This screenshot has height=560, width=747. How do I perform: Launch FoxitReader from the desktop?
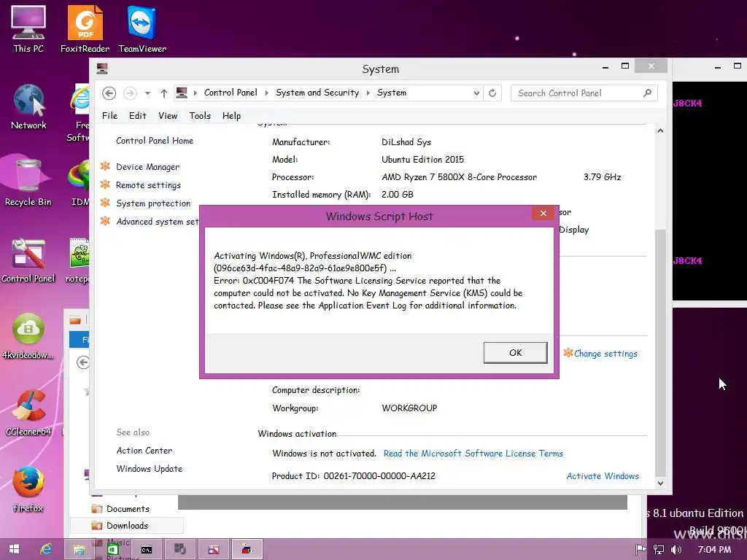point(85,29)
